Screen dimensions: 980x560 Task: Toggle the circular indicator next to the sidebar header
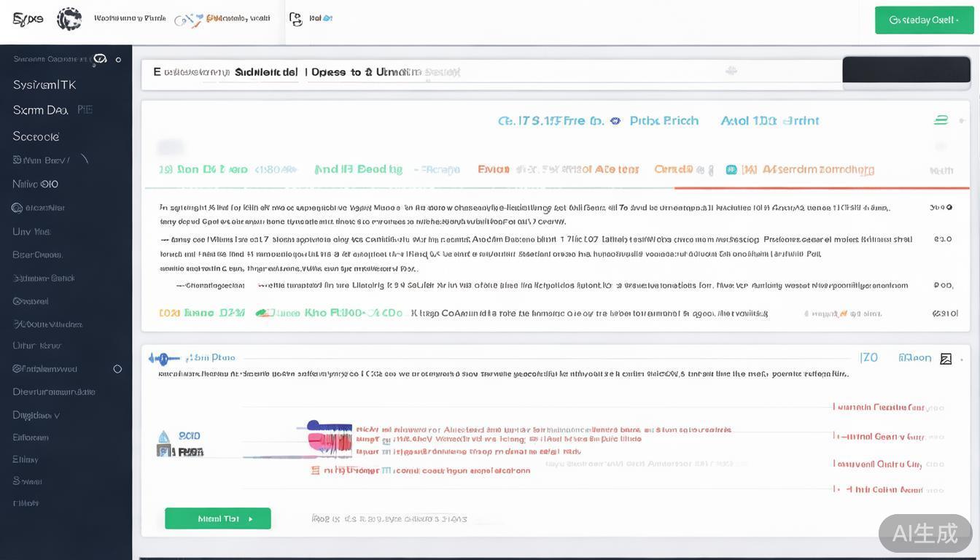[x=118, y=60]
